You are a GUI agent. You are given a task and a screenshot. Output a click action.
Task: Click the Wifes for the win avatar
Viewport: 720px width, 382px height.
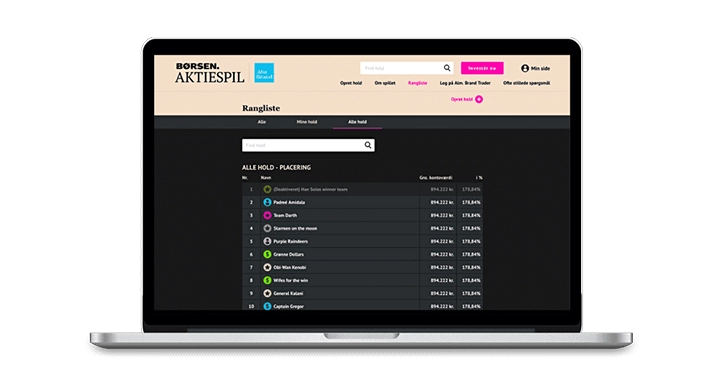(267, 280)
